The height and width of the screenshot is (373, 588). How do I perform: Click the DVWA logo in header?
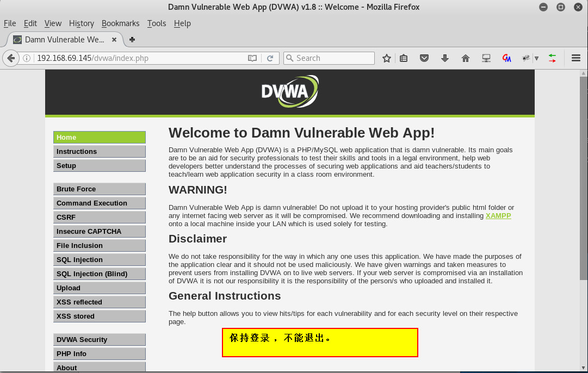[290, 91]
